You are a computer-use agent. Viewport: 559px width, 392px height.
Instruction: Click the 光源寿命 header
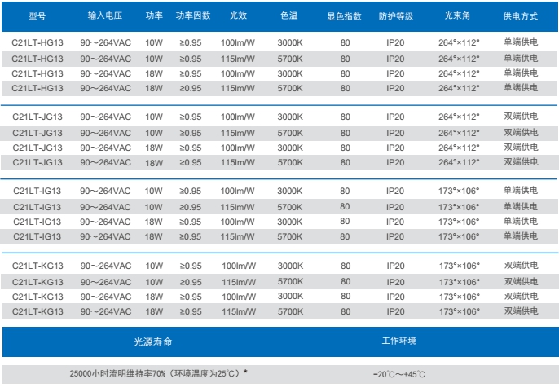pyautogui.click(x=152, y=341)
